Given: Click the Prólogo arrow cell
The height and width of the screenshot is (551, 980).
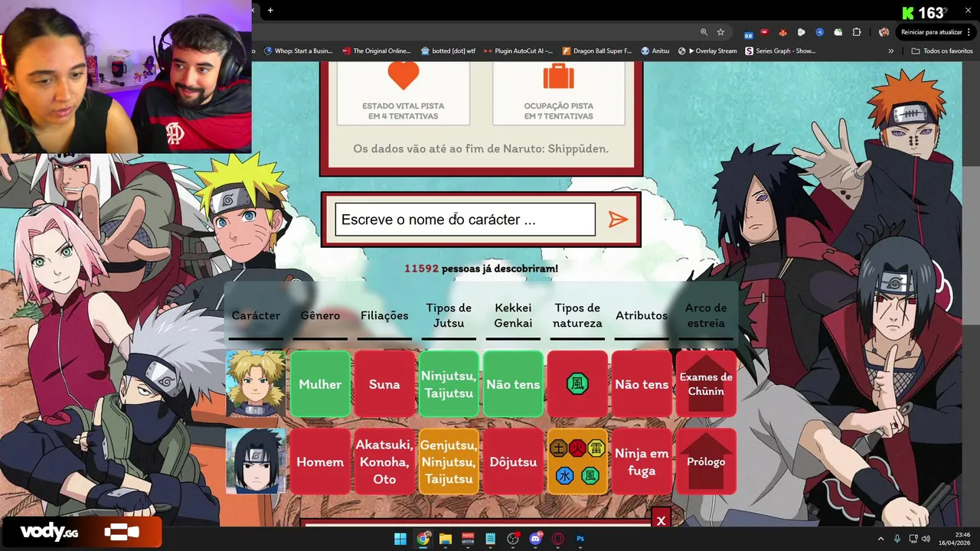Looking at the screenshot, I should click(x=706, y=461).
